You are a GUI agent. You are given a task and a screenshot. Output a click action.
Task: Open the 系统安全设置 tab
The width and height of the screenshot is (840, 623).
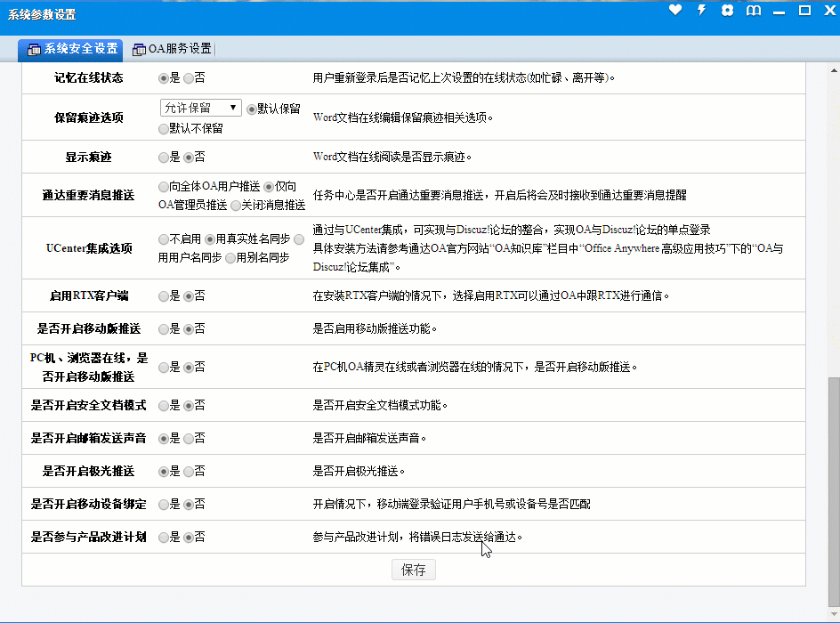pyautogui.click(x=80, y=49)
